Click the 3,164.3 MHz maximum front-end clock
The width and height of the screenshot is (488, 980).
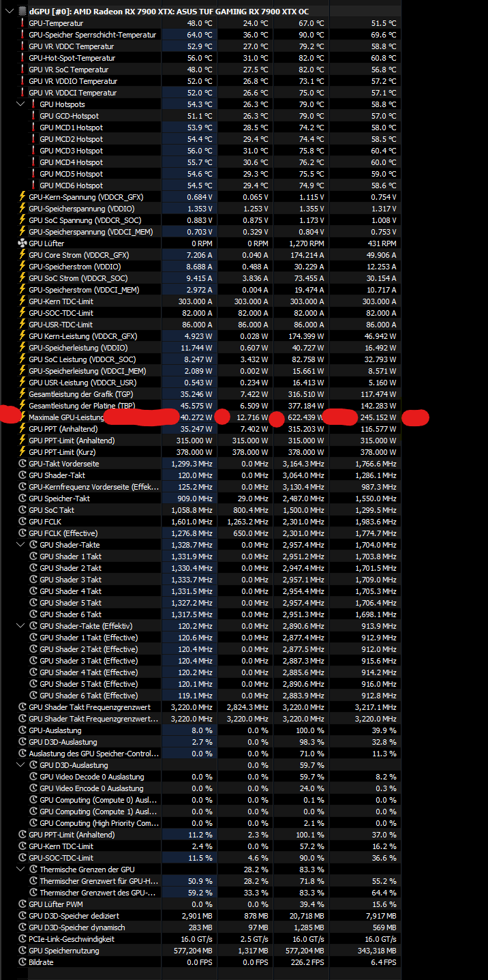point(303,464)
